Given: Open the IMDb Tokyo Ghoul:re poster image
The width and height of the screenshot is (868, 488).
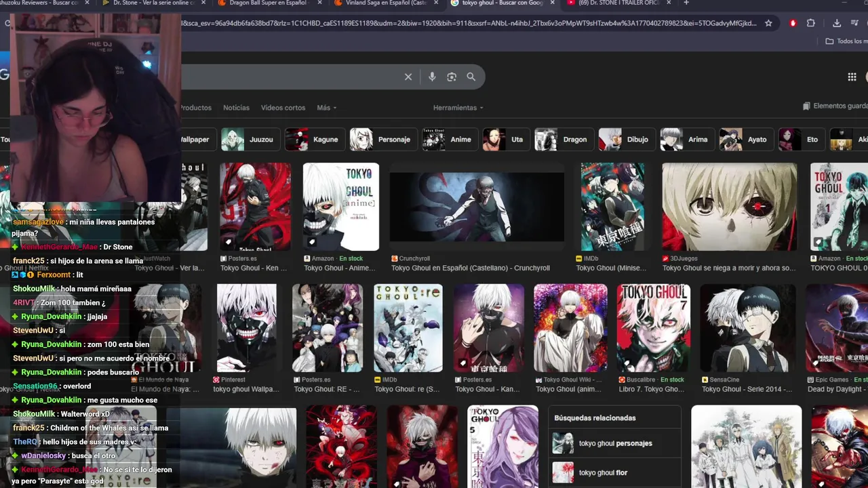Looking at the screenshot, I should pyautogui.click(x=408, y=328).
